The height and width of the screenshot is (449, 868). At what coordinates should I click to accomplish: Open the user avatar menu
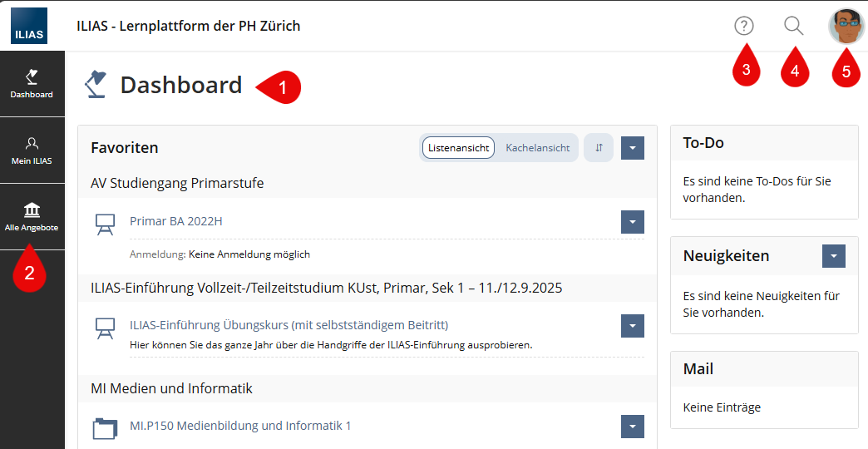point(846,27)
